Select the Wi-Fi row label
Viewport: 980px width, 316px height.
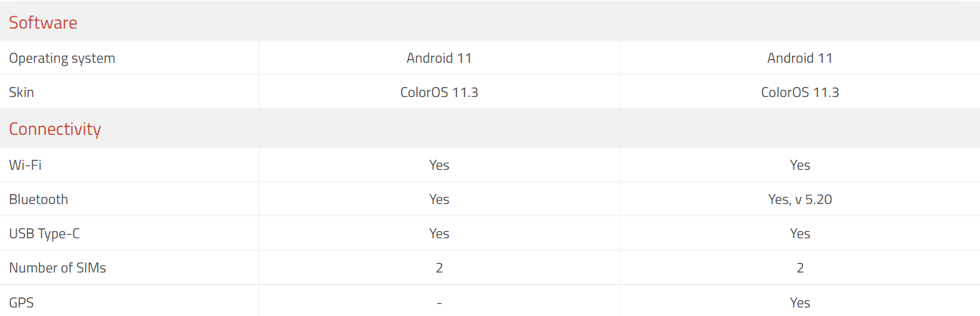[25, 165]
